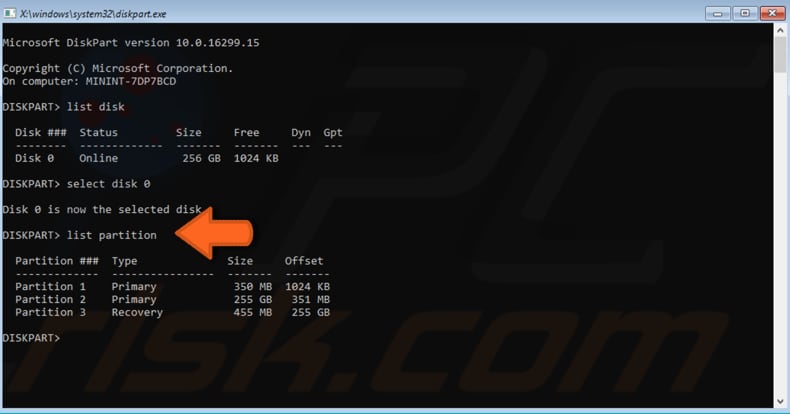Close the diskpart.exe window
This screenshot has height=414, width=790.
point(772,13)
